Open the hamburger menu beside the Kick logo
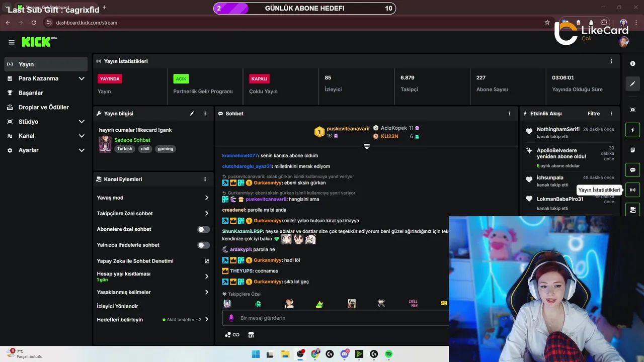 click(x=11, y=42)
